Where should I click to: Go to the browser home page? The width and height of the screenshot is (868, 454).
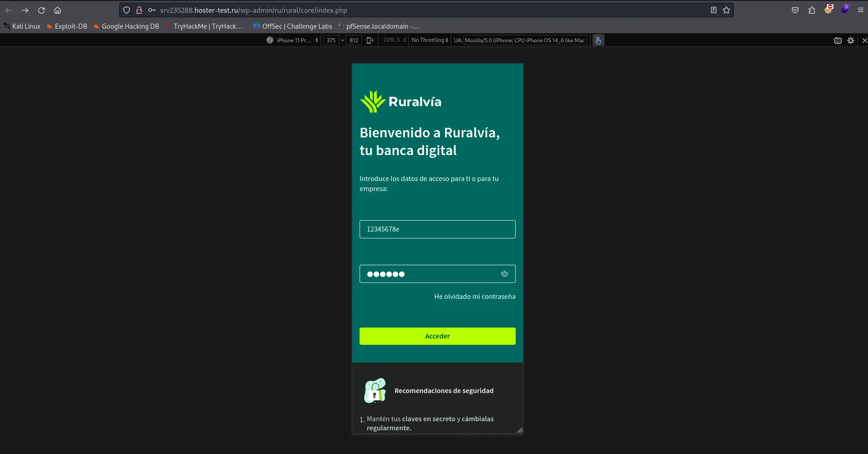tap(57, 10)
